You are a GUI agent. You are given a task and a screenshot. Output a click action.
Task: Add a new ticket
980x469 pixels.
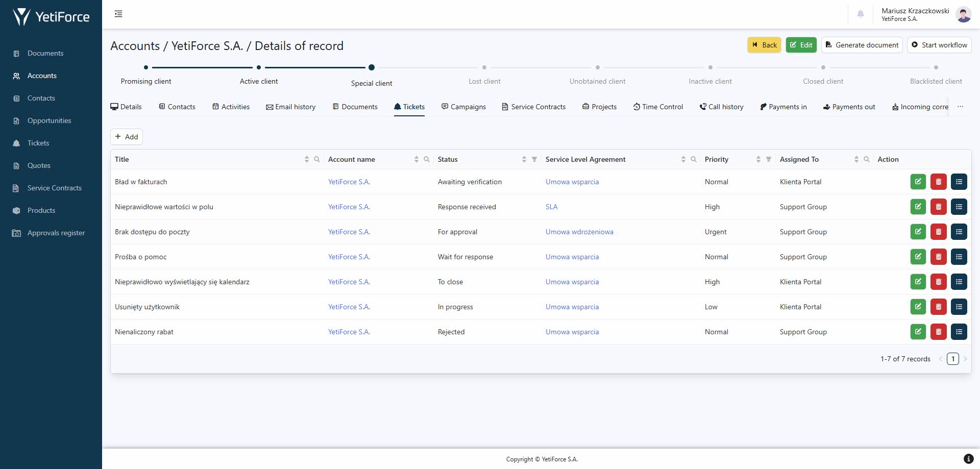127,137
